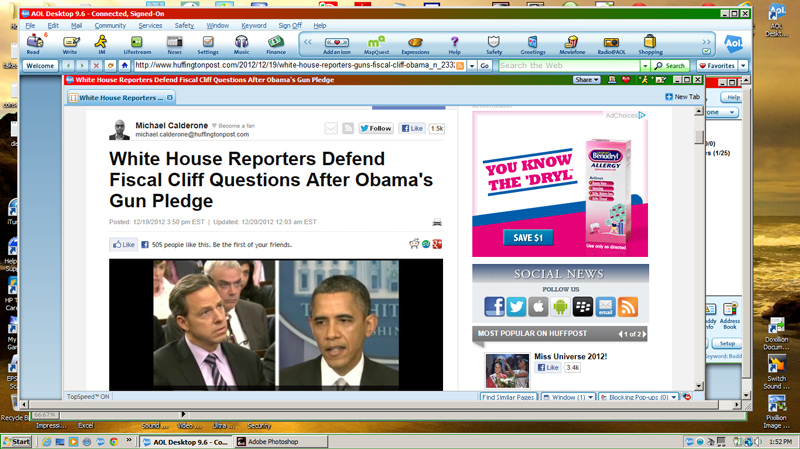Open the search box dropdown arrow

645,66
